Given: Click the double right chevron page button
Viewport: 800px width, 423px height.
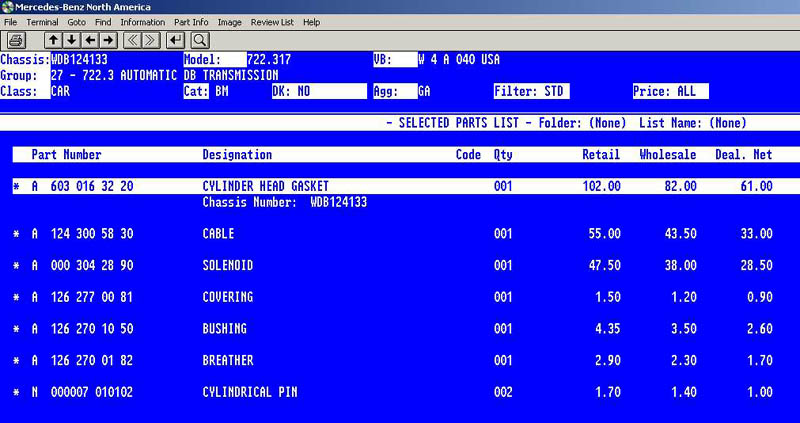Looking at the screenshot, I should pos(151,40).
